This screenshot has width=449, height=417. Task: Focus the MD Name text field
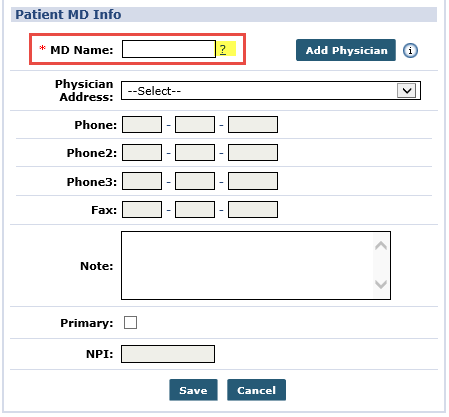[x=169, y=49]
